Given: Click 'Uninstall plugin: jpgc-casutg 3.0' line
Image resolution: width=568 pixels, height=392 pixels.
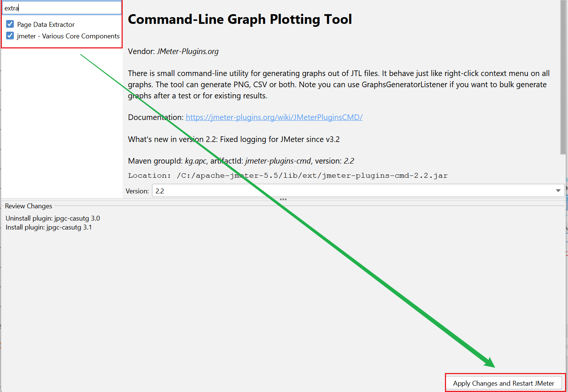Looking at the screenshot, I should tap(53, 218).
